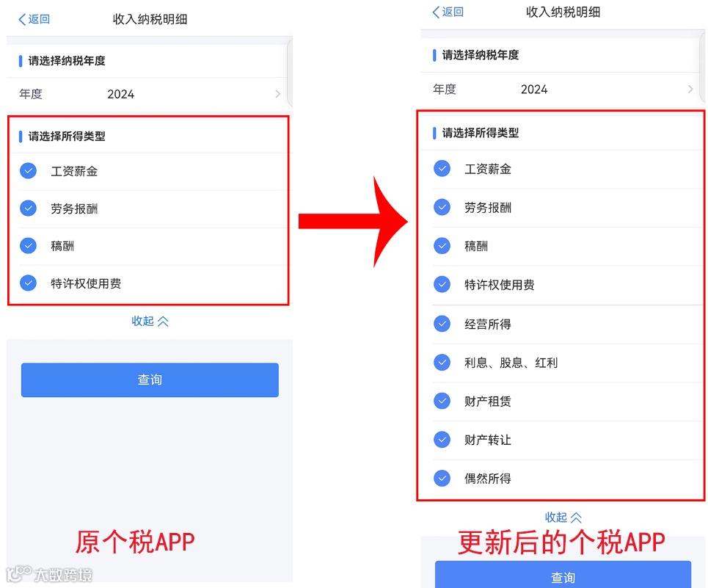
Task: Uncheck 劳务报酬 in the left screen
Action: tap(28, 208)
